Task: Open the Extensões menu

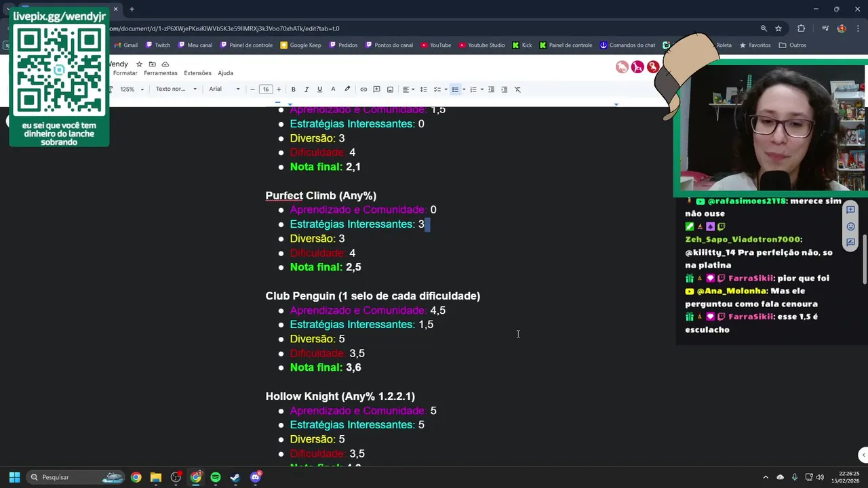Action: click(197, 73)
